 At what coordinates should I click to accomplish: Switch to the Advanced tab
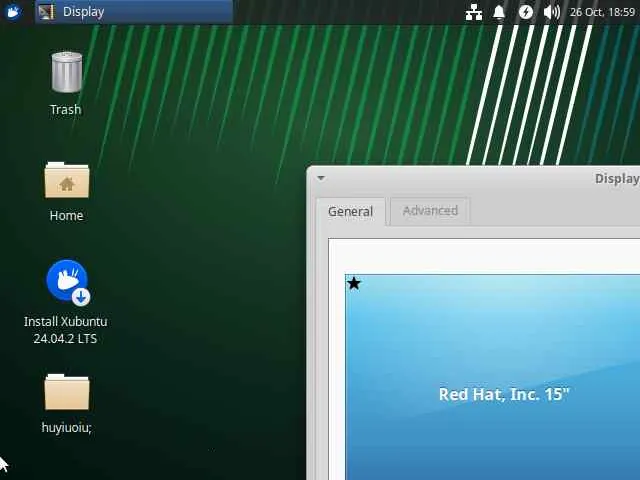tap(430, 211)
